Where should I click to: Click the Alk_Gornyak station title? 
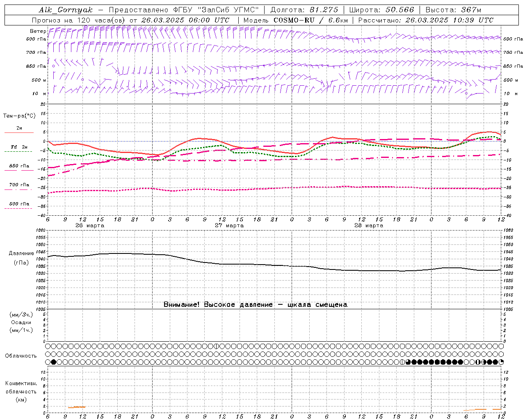(x=66, y=10)
